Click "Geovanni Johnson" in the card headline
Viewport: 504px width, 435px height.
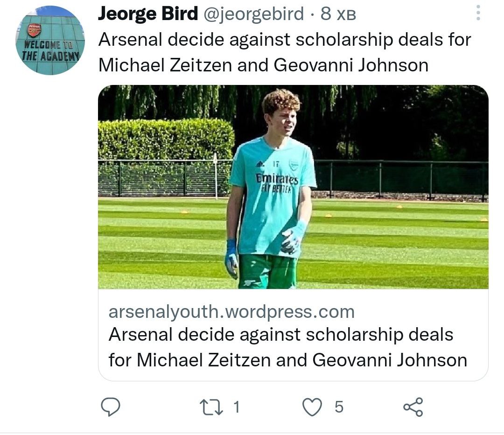(390, 360)
